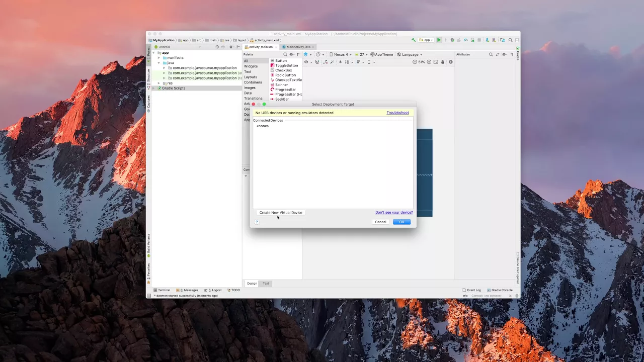Open the Gradle Console tool window
This screenshot has height=362, width=644.
coord(500,290)
